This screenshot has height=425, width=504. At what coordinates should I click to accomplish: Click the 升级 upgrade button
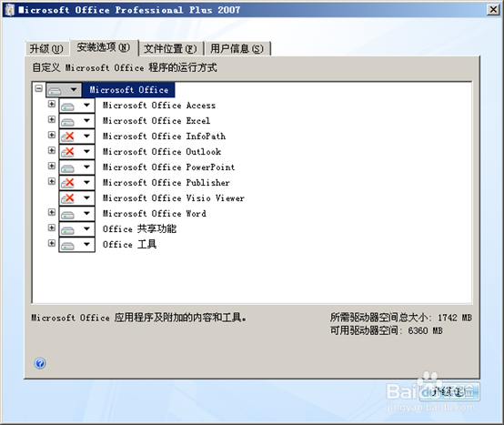click(449, 391)
